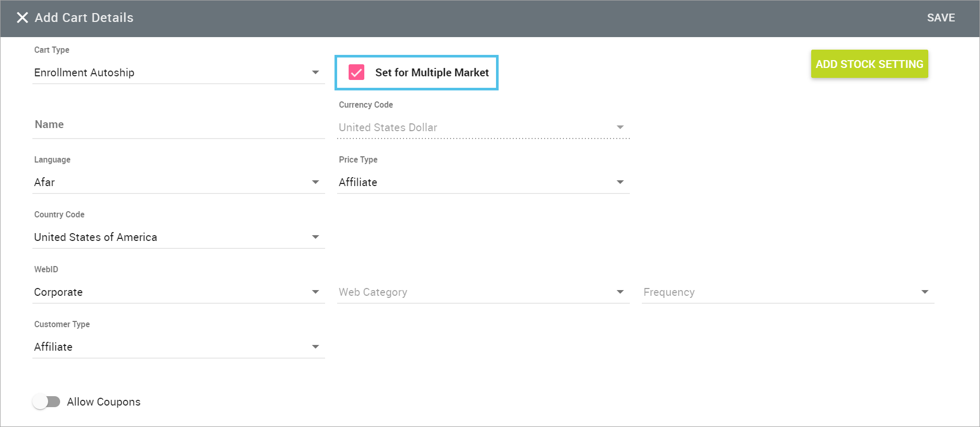Click the SAVE button

(940, 18)
